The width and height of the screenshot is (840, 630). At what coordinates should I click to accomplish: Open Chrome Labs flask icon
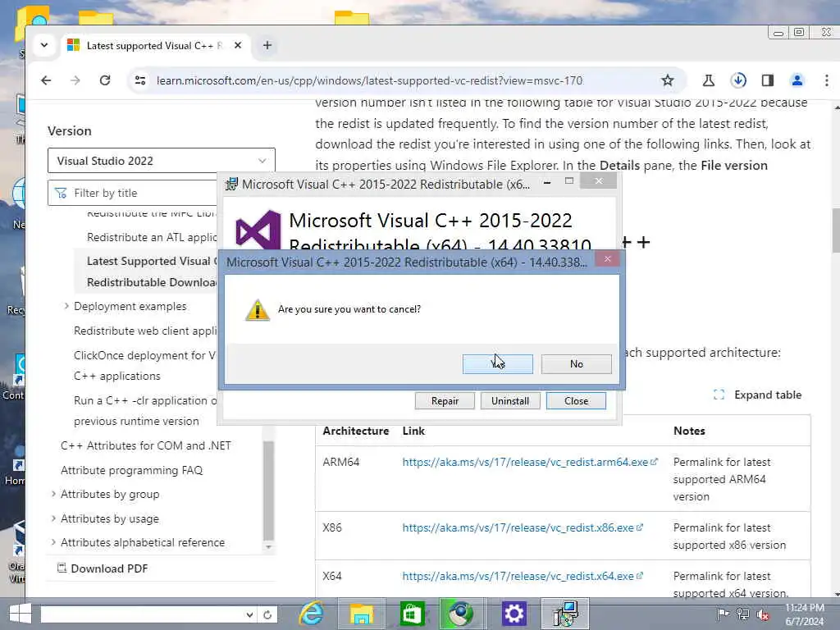click(708, 80)
